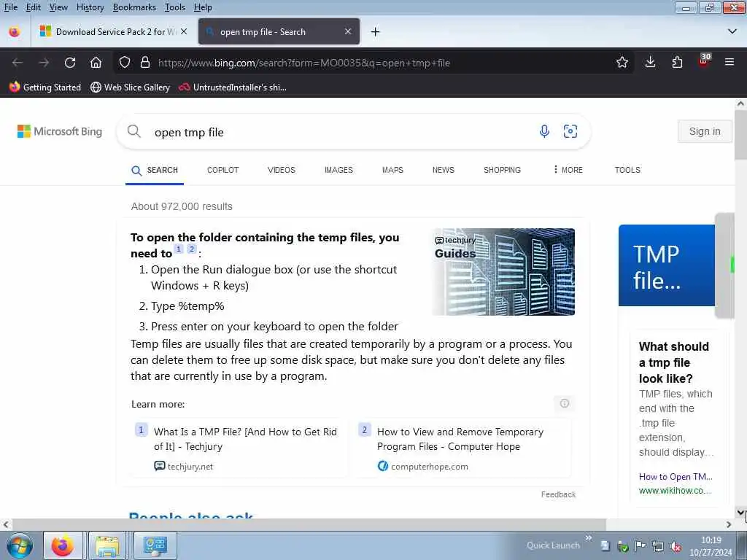This screenshot has width=747, height=560.
Task: Click the Action Center flag icon
Action: (x=640, y=546)
